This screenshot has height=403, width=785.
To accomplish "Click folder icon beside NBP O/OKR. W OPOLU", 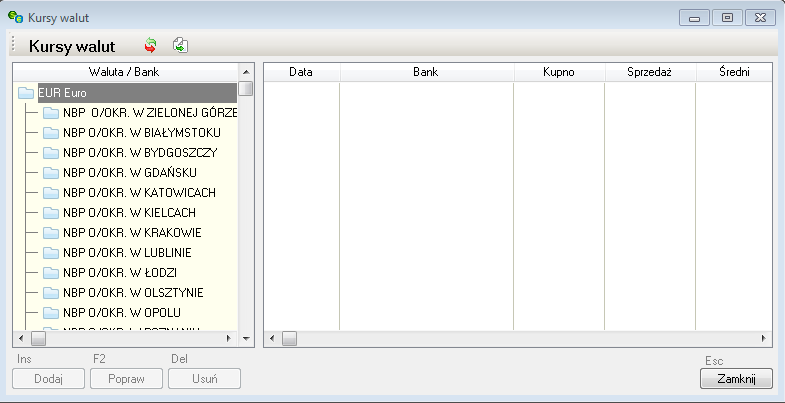I will [x=51, y=313].
